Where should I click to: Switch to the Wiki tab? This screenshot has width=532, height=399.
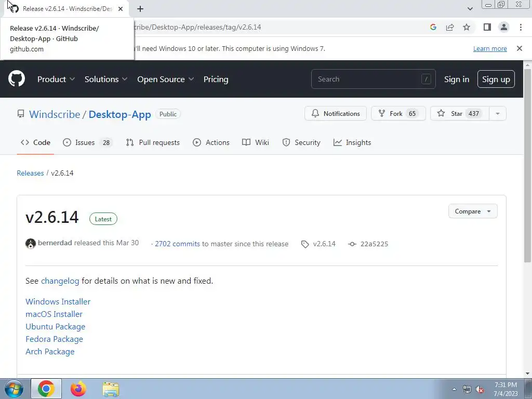(256, 142)
